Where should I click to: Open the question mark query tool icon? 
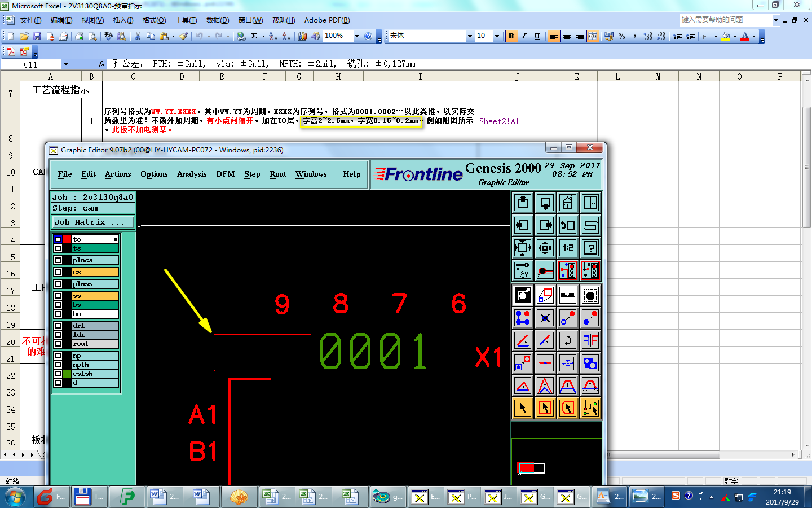pyautogui.click(x=590, y=248)
